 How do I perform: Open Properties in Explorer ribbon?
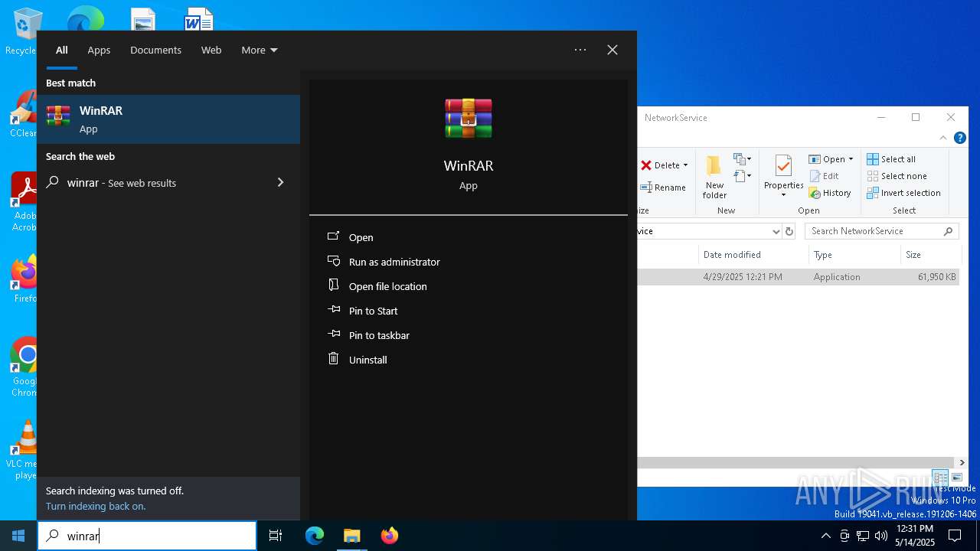click(783, 173)
